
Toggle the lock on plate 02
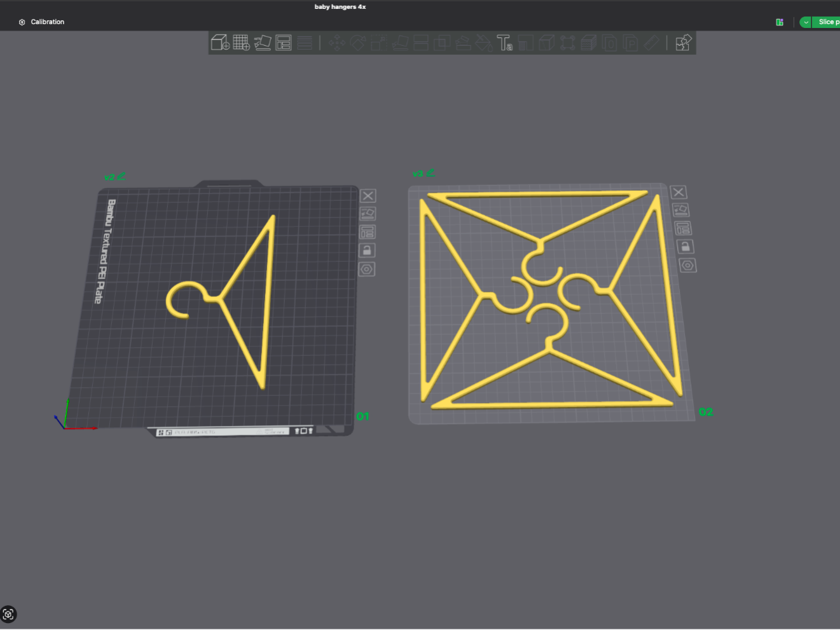tap(685, 247)
